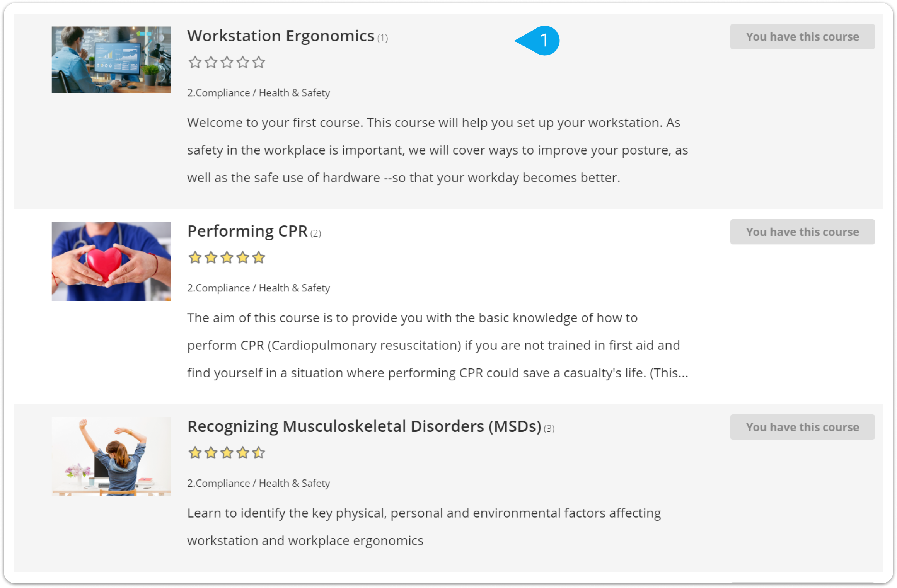The width and height of the screenshot is (897, 588).
Task: Click the category label under Workstation Ergonomics
Action: (259, 93)
